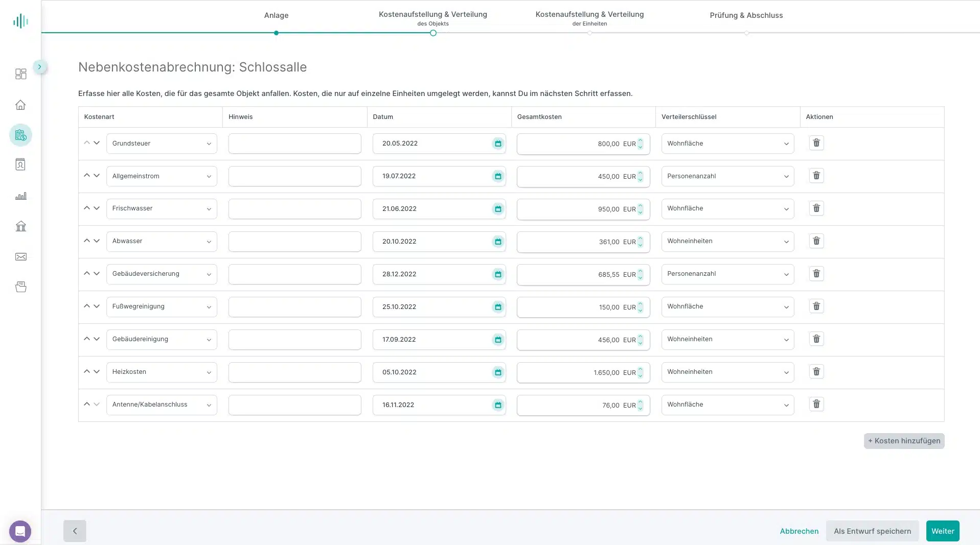Open calendar picker for date 20.05.2022

pyautogui.click(x=498, y=144)
